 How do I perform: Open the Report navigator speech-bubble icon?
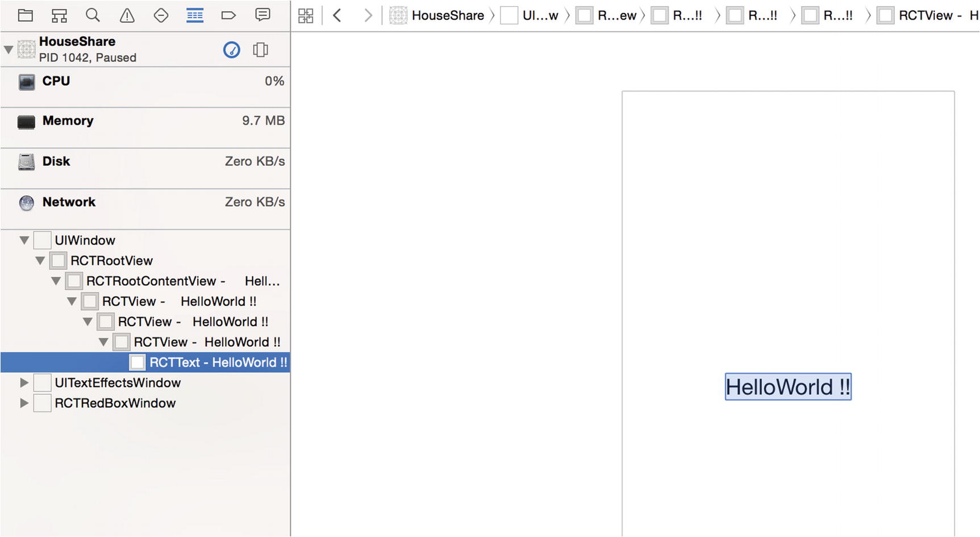262,15
